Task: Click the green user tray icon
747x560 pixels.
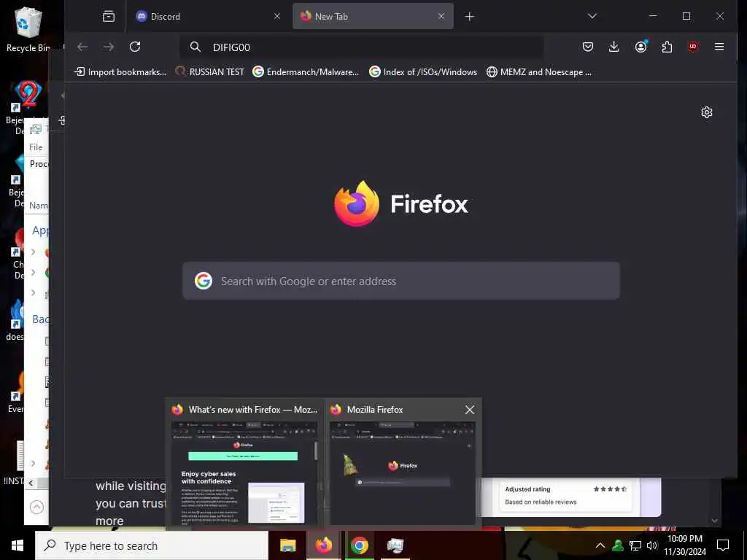Action: click(x=618, y=545)
